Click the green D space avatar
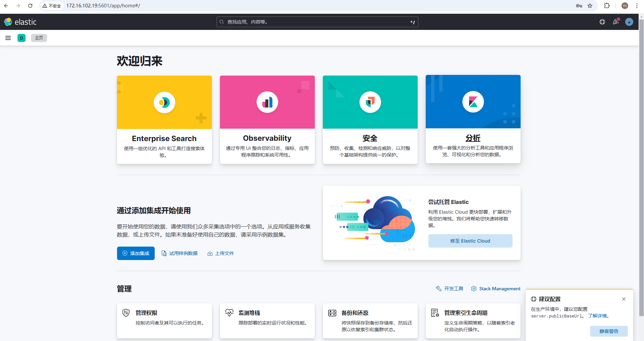The image size is (644, 341). (x=22, y=38)
